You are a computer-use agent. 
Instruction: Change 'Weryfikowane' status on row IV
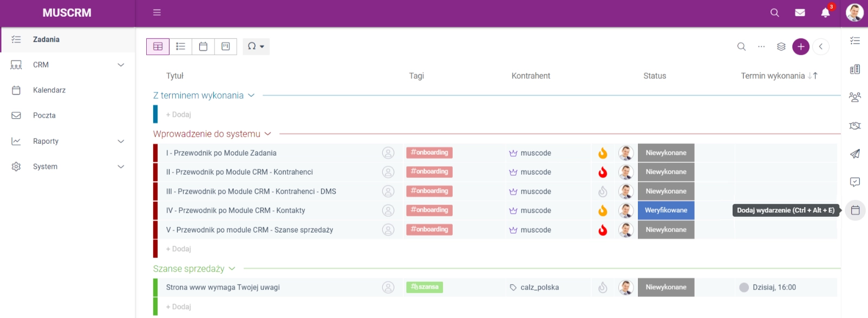tap(666, 210)
